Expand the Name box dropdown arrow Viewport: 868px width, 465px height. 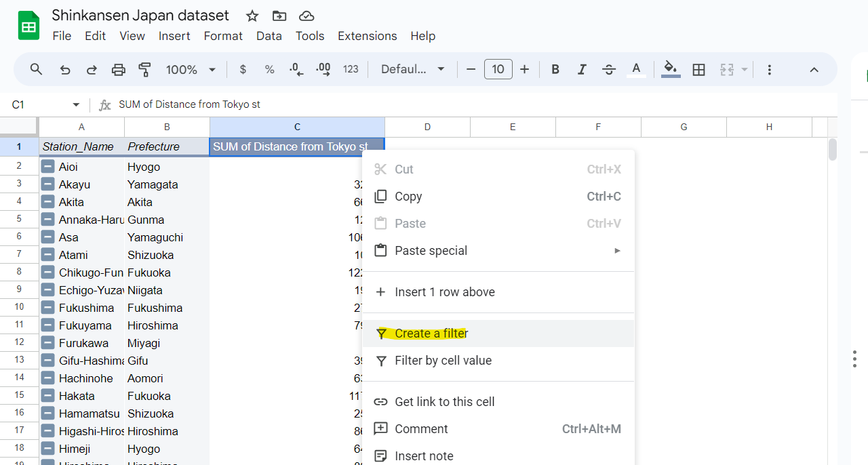pyautogui.click(x=76, y=104)
